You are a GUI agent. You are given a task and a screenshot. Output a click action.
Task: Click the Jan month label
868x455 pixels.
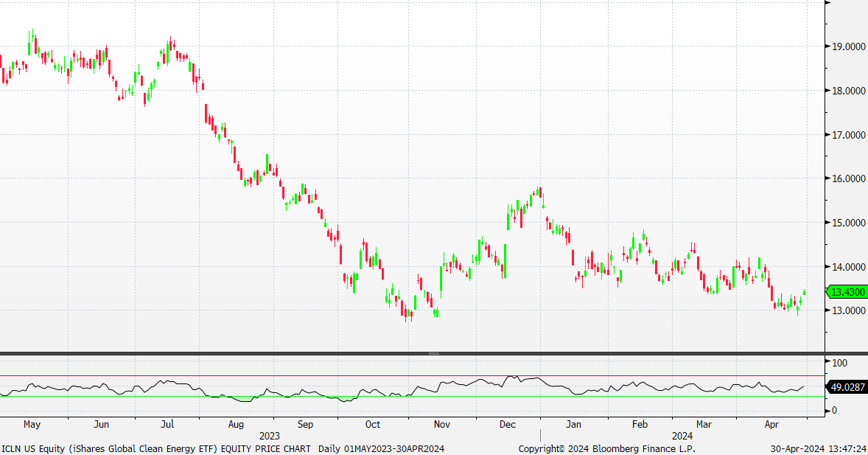pyautogui.click(x=573, y=425)
